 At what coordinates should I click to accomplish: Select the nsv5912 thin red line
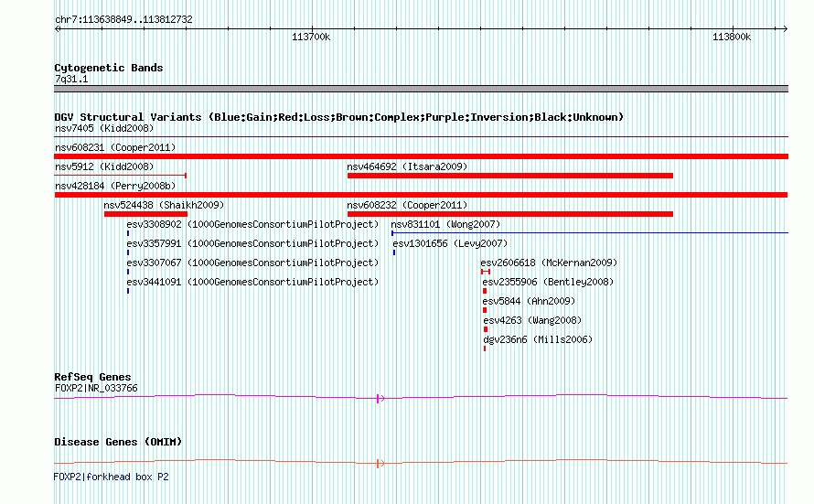coord(121,176)
